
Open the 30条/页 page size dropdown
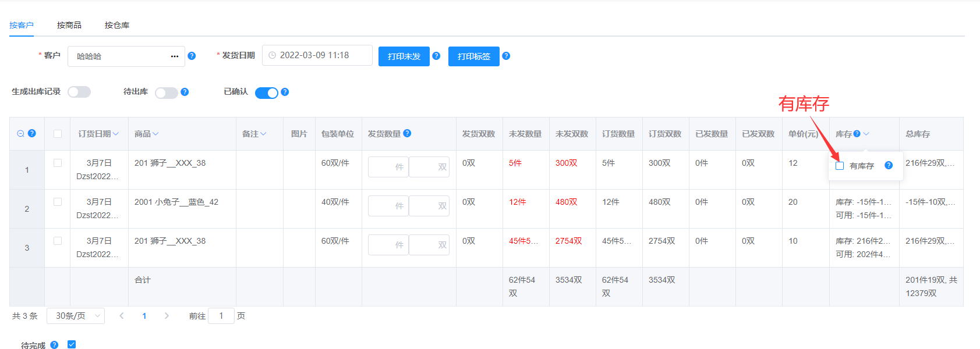click(x=76, y=316)
